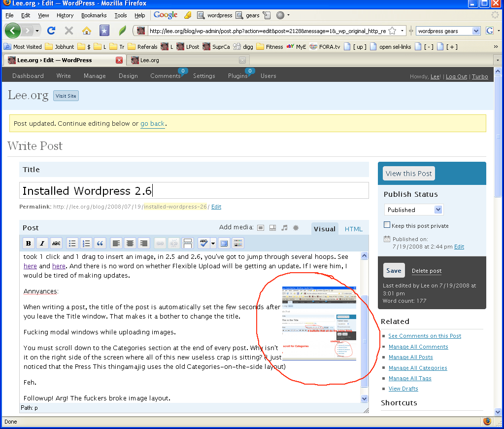Click go back link in notice

coord(152,124)
